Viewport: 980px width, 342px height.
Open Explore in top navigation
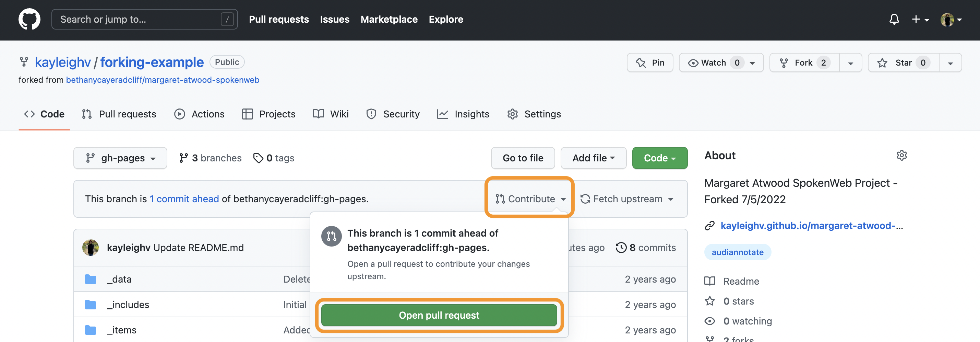446,19
